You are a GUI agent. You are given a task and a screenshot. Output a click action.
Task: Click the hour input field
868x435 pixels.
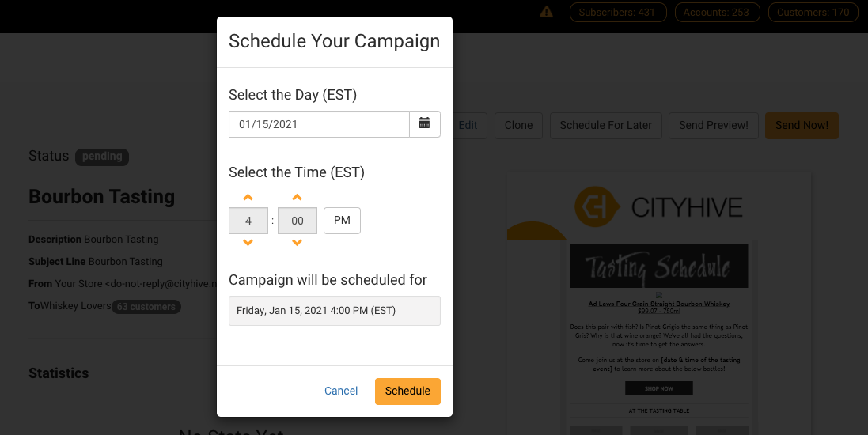[x=248, y=221]
